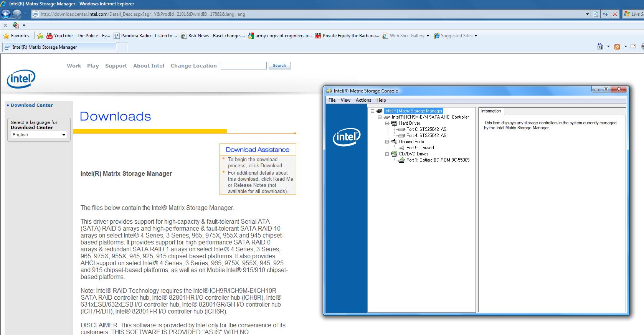Viewport: 644px width, 335px height.
Task: Click the Work link in Intel navigation
Action: coord(74,66)
